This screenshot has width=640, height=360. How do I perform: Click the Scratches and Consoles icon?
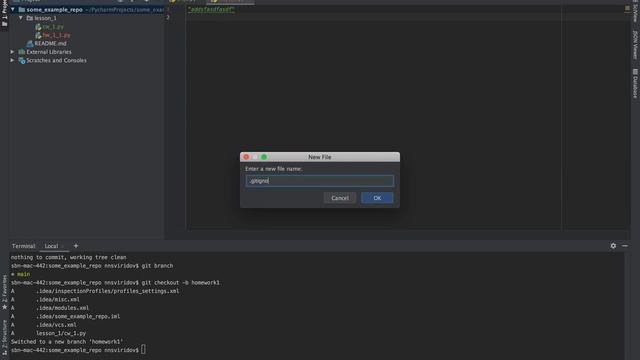(x=22, y=60)
